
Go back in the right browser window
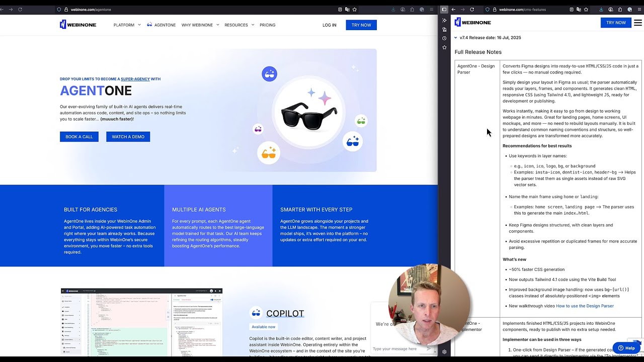(453, 10)
